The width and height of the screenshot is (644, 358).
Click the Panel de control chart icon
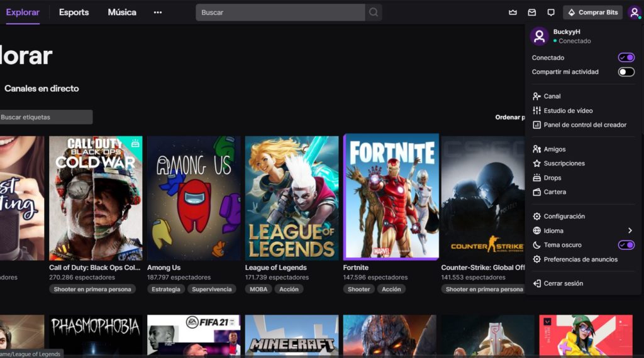coord(536,124)
